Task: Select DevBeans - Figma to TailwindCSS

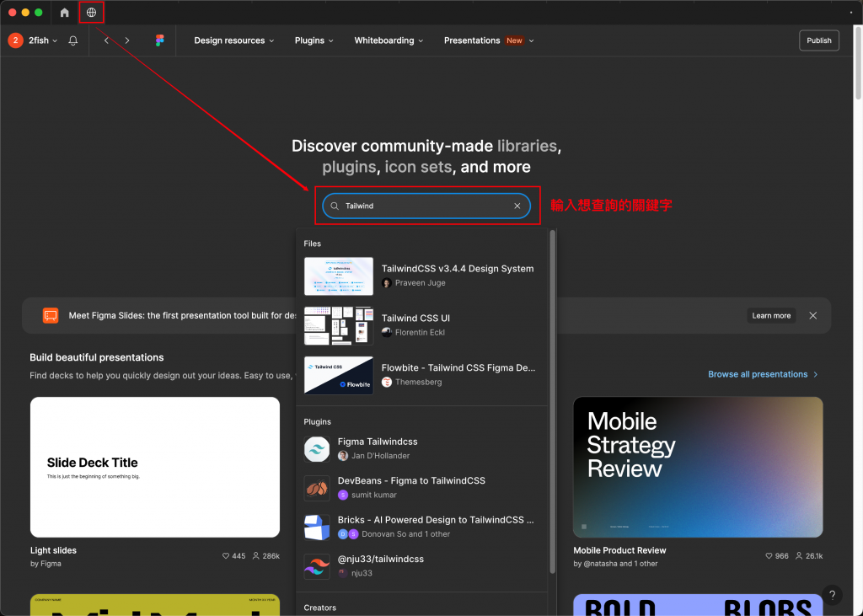Action: click(423, 488)
